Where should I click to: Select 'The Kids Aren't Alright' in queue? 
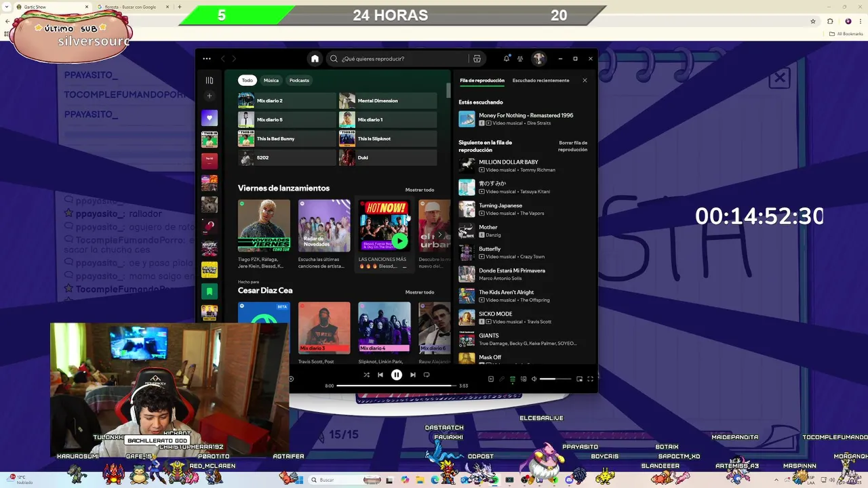click(524, 296)
